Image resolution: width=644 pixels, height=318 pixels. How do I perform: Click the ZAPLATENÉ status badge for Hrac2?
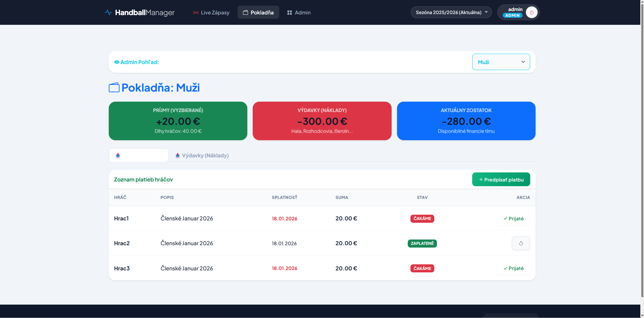pyautogui.click(x=422, y=243)
